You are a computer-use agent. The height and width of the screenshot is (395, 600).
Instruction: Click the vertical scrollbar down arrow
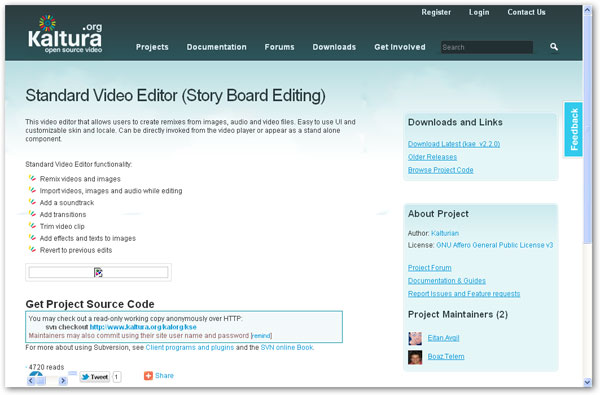click(x=587, y=382)
